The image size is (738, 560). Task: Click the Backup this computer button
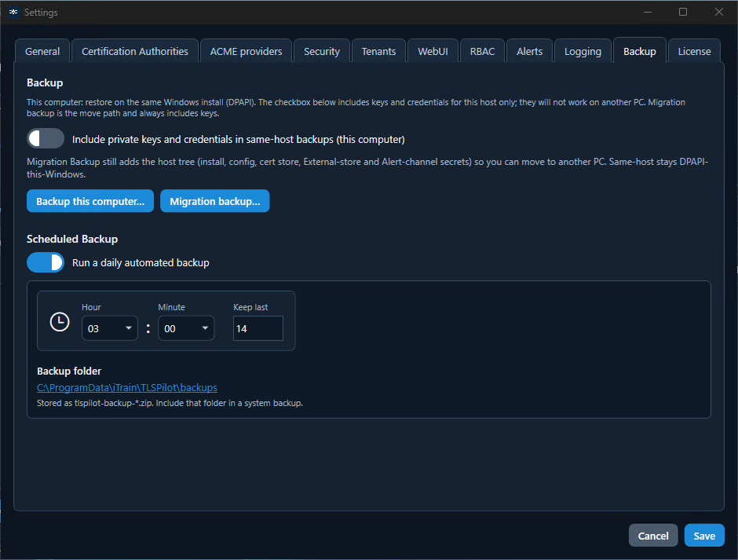(x=90, y=201)
